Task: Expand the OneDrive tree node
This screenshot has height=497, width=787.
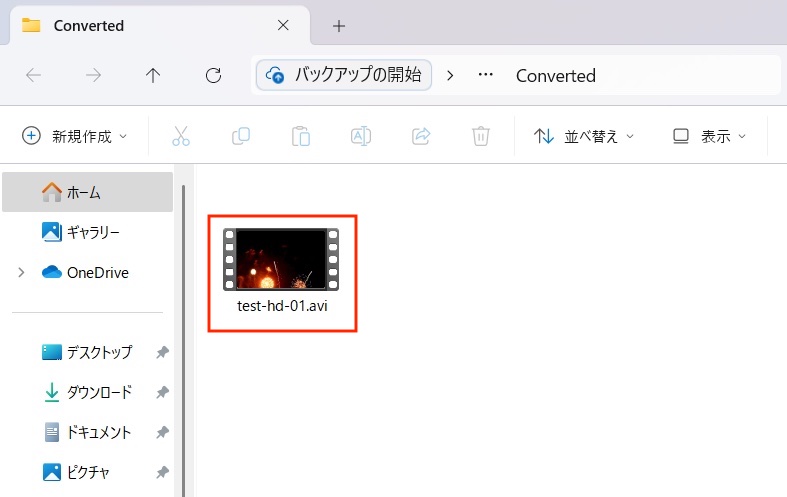Action: [21, 272]
